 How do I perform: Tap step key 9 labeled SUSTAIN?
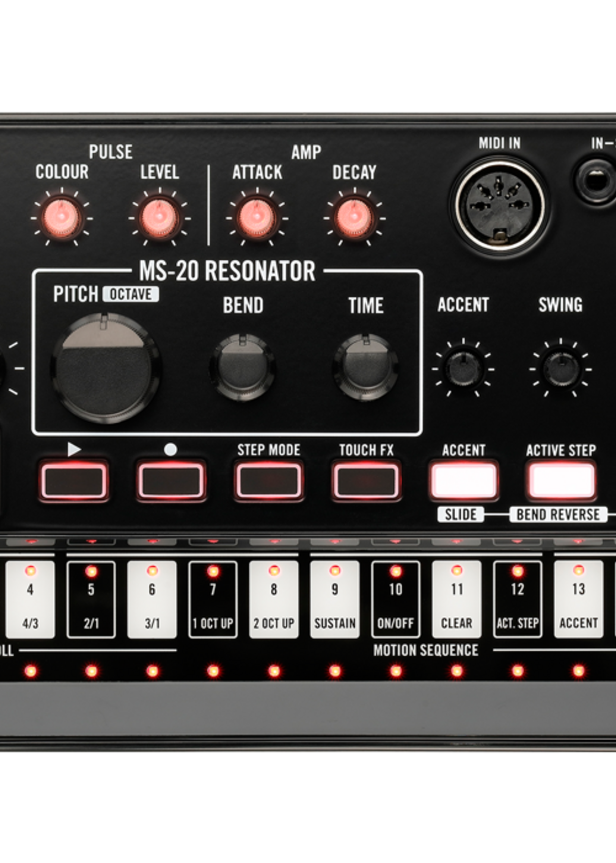tap(335, 600)
